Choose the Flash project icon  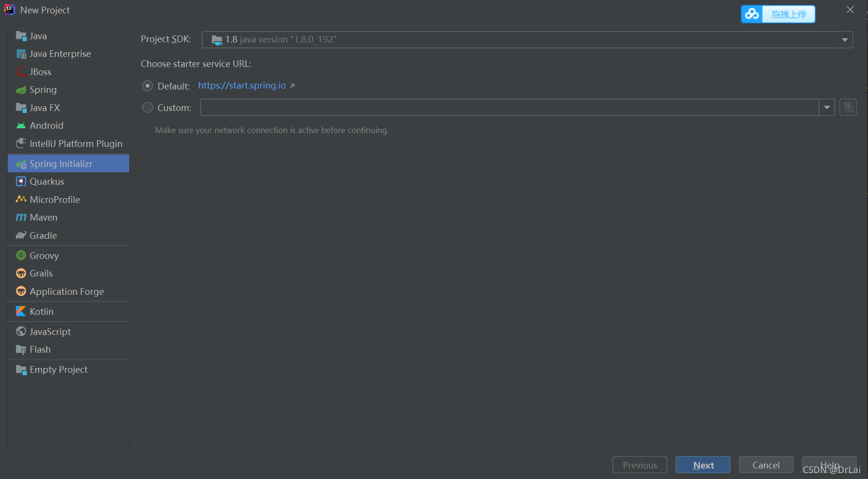[x=21, y=349]
